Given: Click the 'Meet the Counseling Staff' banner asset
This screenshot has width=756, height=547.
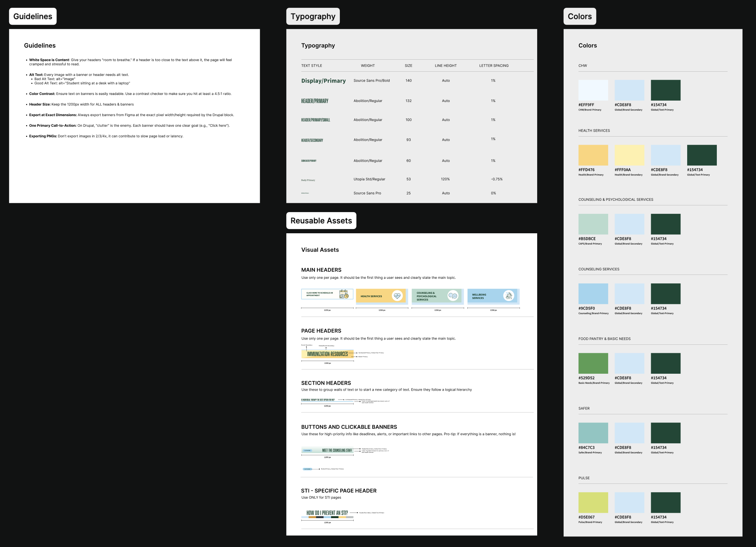Looking at the screenshot, I should [x=336, y=450].
